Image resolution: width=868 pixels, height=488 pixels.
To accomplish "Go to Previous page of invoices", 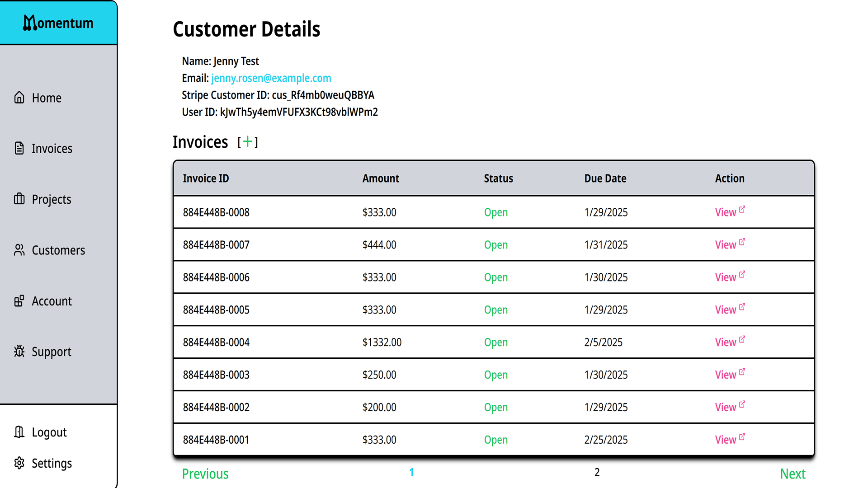I will (205, 474).
